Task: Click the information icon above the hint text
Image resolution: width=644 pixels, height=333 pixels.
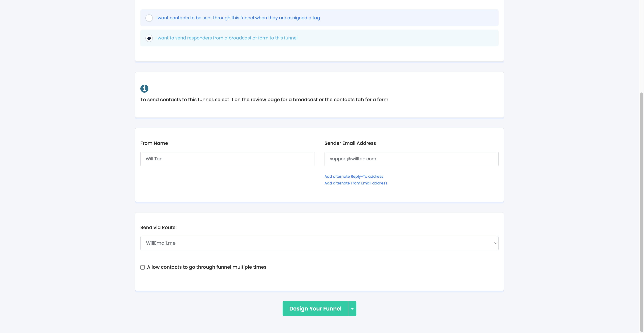Action: point(145,89)
